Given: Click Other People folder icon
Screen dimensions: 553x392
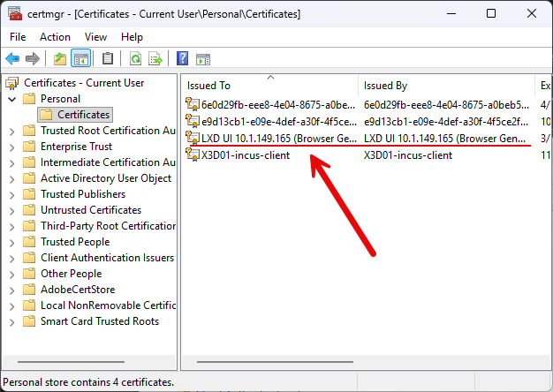Looking at the screenshot, I should pyautogui.click(x=29, y=274).
